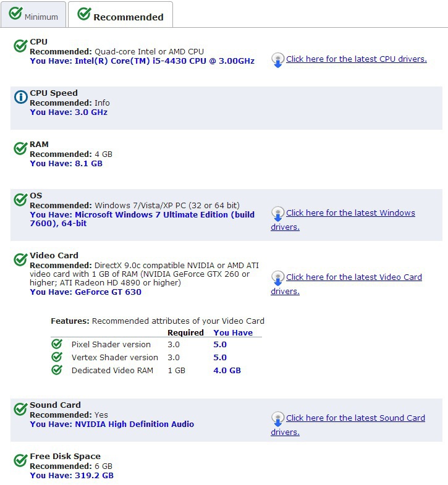Click the blue info icon beside CPU Speed
This screenshot has height=485, width=448.
(x=20, y=96)
